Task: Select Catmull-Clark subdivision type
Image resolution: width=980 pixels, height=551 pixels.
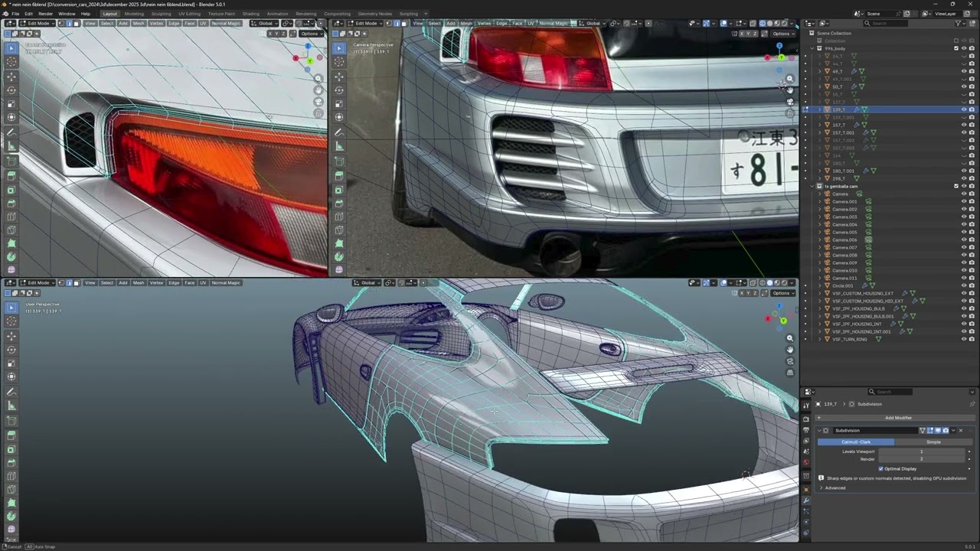Action: [856, 442]
